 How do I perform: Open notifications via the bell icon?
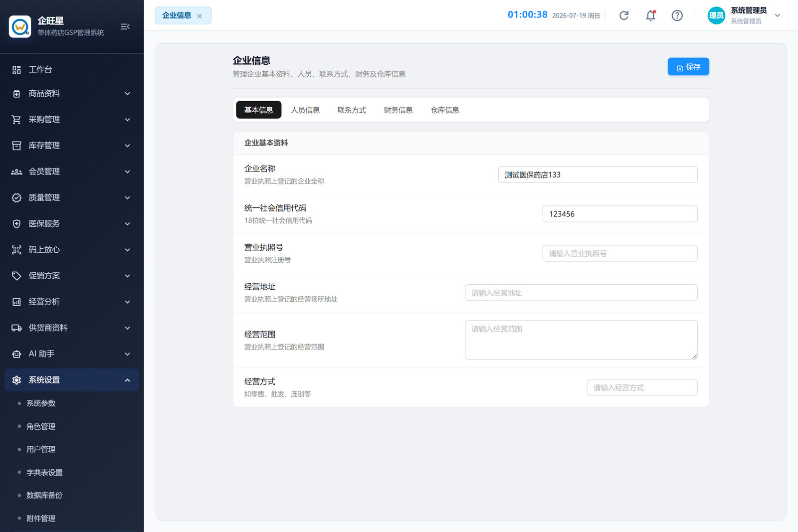click(x=650, y=15)
